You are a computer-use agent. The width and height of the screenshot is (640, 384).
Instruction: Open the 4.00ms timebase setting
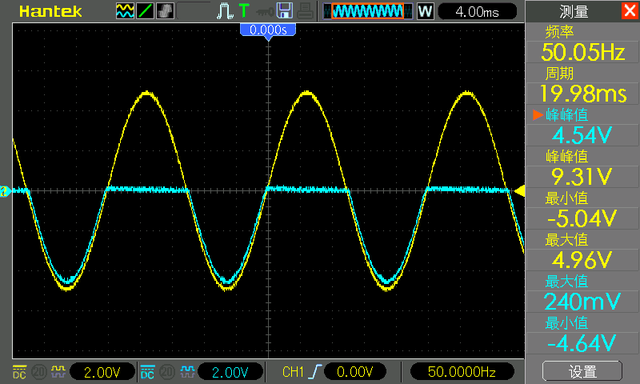(477, 11)
